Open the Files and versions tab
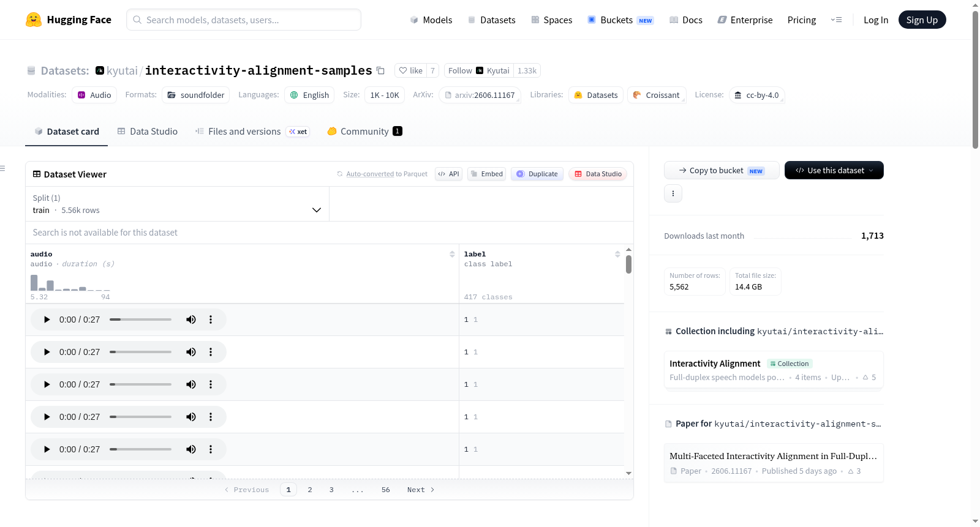Image resolution: width=980 pixels, height=527 pixels. [x=252, y=132]
